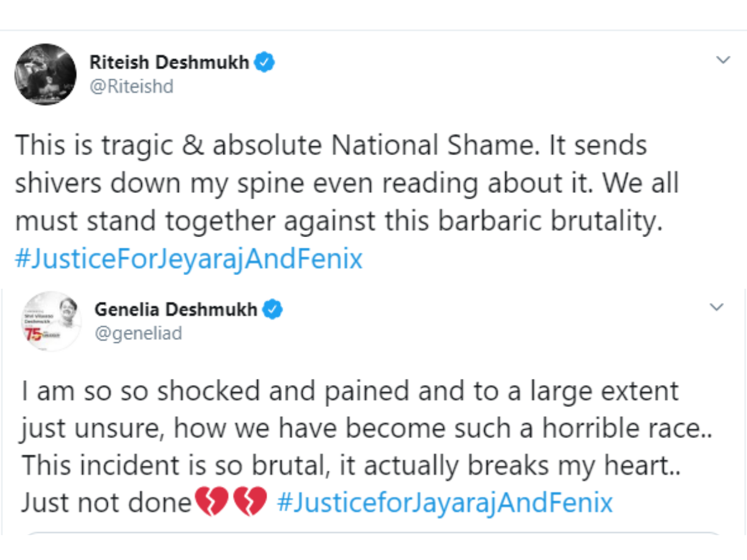Open the @geneliad handle link
The image size is (747, 560).
(138, 334)
